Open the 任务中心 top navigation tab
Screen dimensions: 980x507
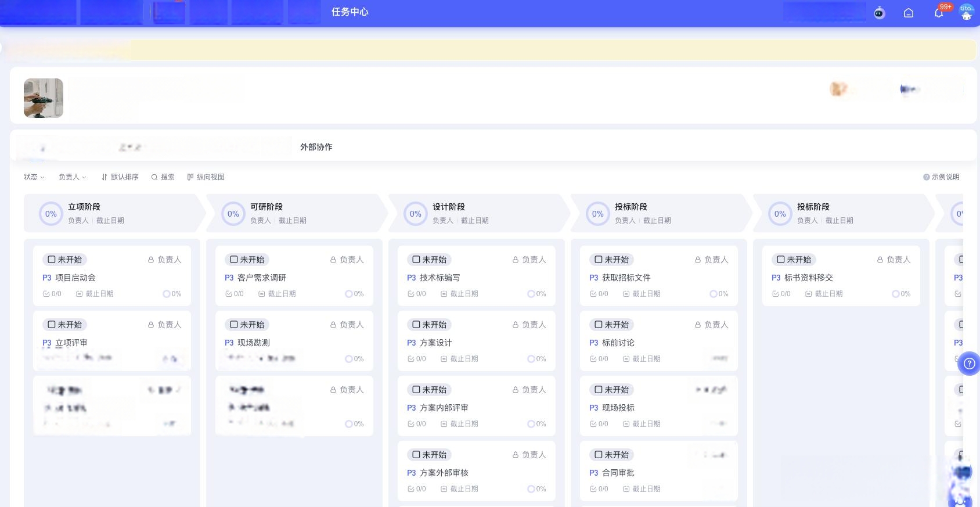350,12
